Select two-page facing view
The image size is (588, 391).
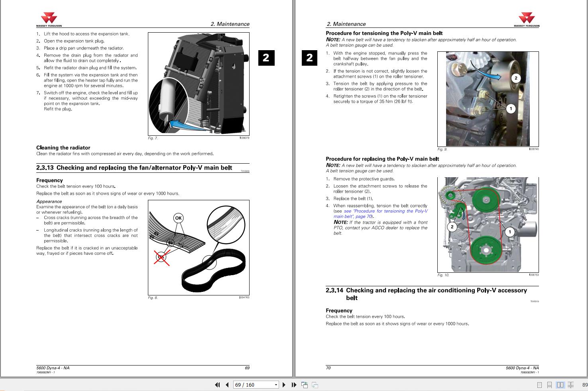[x=560, y=385]
